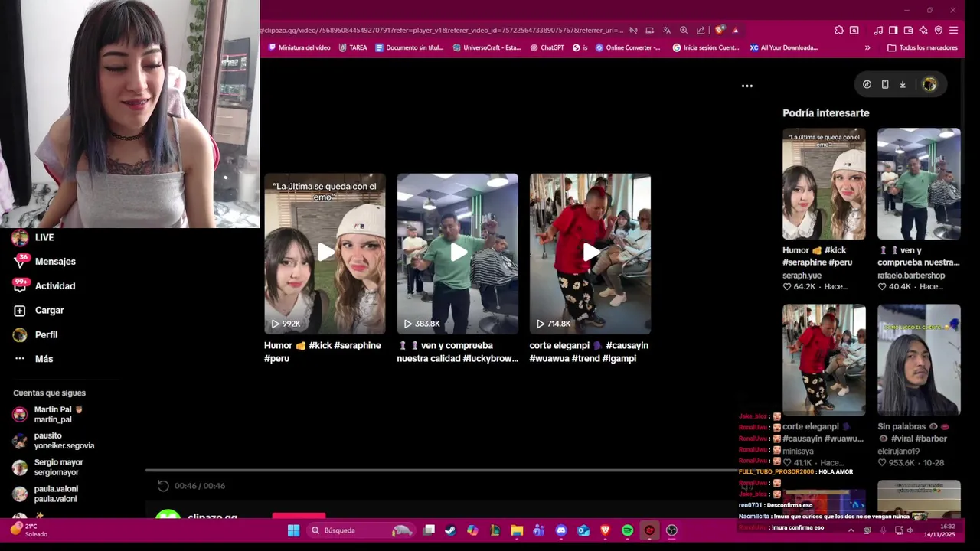Screen dimensions: 980x551
Task: Open Actividad notifications in sidebar
Action: [44, 286]
